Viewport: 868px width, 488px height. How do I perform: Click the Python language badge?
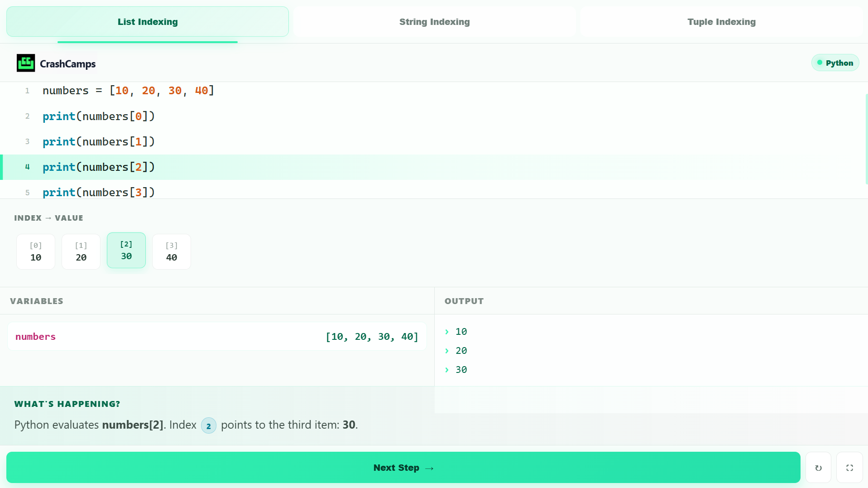pos(835,63)
